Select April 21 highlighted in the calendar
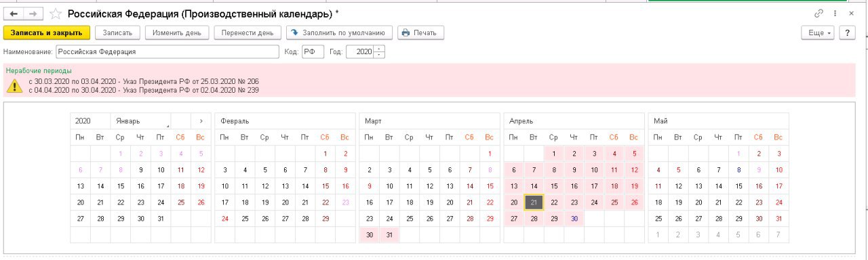This screenshot has width=868, height=260. point(534,202)
